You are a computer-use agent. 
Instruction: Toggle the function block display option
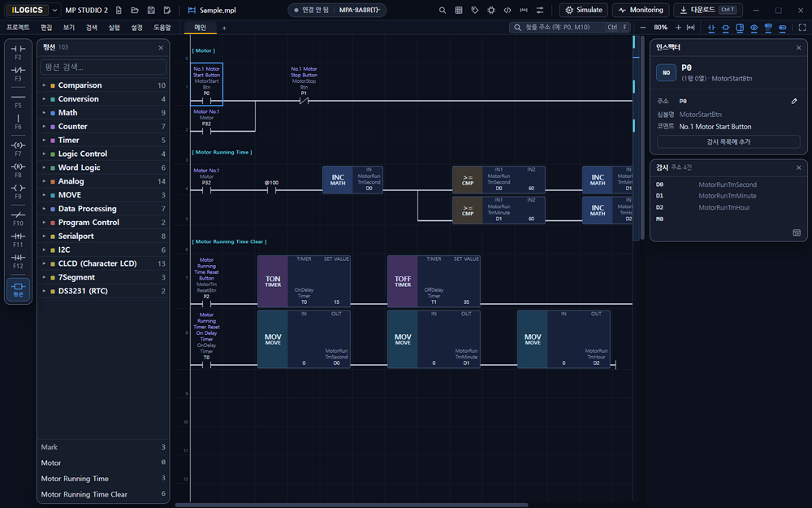point(725,28)
